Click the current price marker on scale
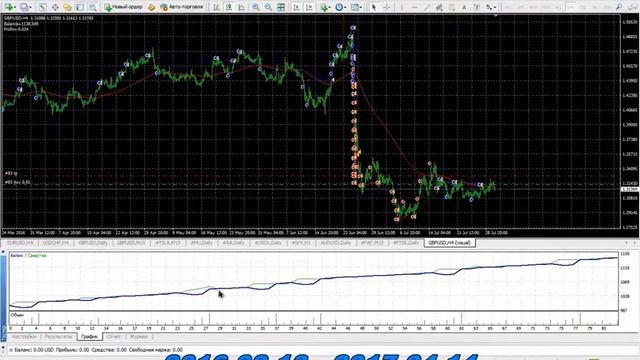This screenshot has width=640, height=360. [x=630, y=189]
